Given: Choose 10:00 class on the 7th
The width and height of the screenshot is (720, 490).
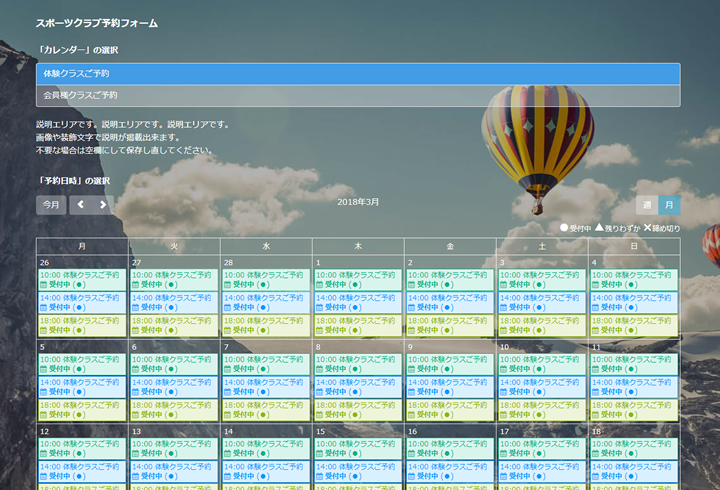Looking at the screenshot, I should coord(265,363).
